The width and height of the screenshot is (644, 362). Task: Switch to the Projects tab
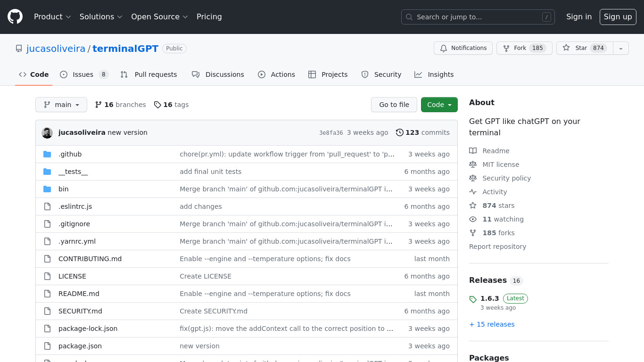pyautogui.click(x=328, y=74)
